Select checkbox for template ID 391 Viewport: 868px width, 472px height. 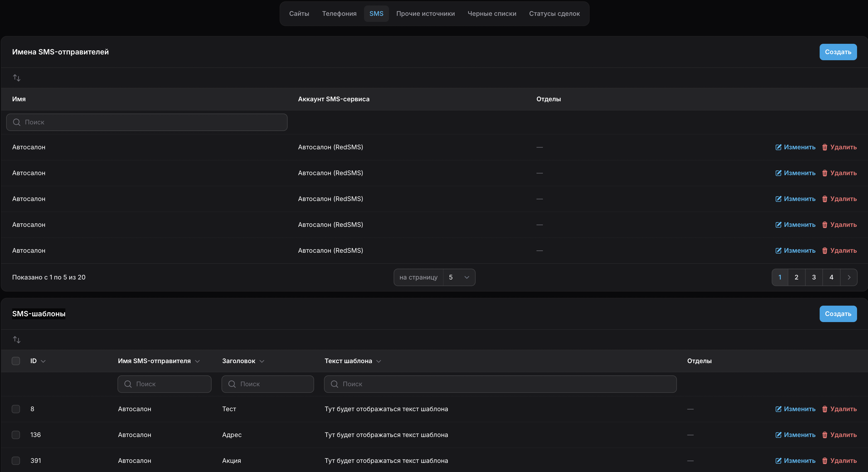click(x=16, y=460)
